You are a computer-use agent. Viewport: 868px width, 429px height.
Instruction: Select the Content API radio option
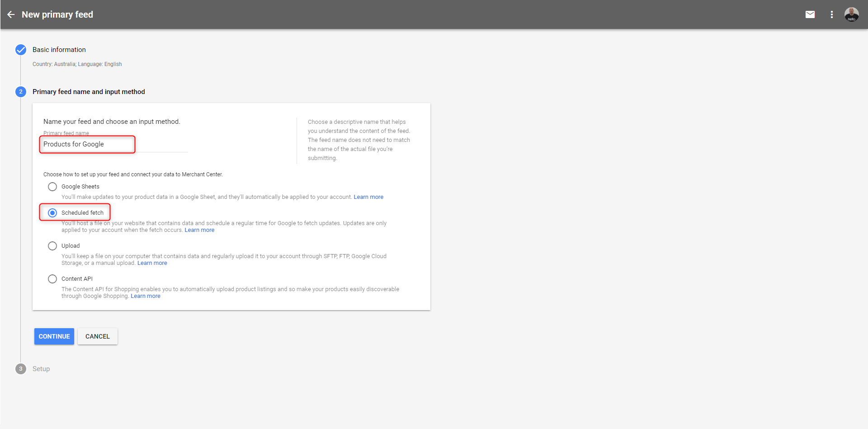click(x=52, y=279)
